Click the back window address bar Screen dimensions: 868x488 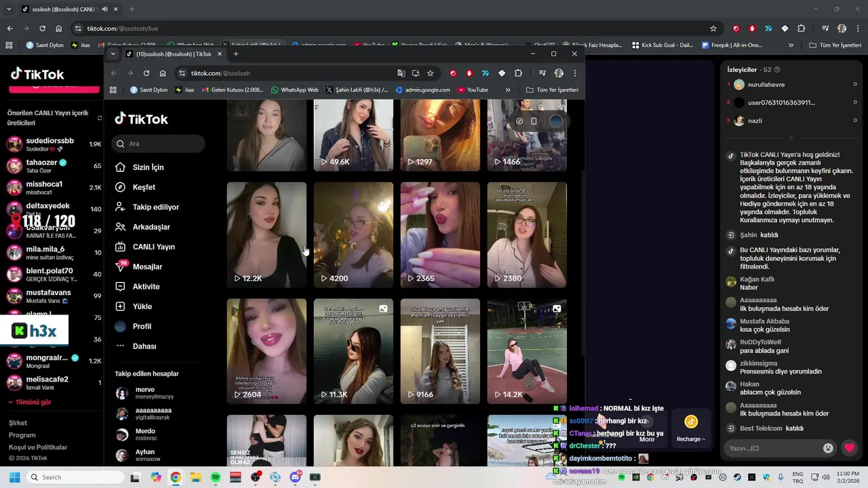coord(393,28)
